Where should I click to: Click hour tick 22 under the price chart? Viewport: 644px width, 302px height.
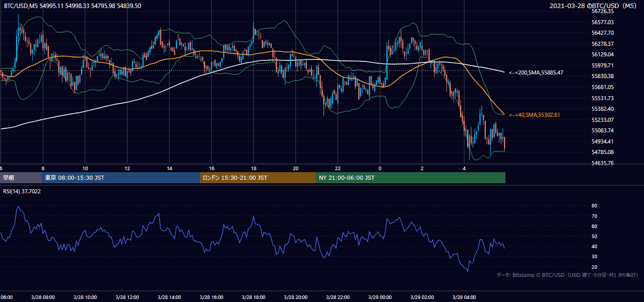338,168
